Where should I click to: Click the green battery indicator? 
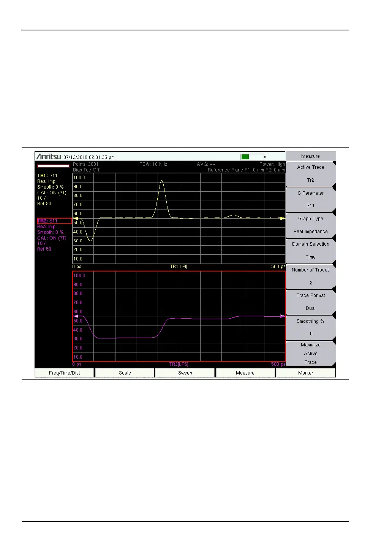point(245,157)
